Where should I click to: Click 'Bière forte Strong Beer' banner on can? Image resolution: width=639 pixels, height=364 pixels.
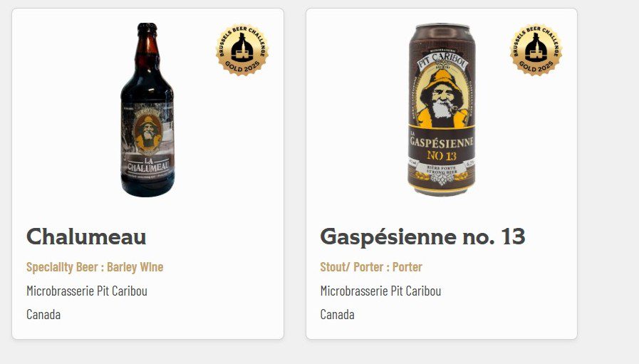coord(442,169)
